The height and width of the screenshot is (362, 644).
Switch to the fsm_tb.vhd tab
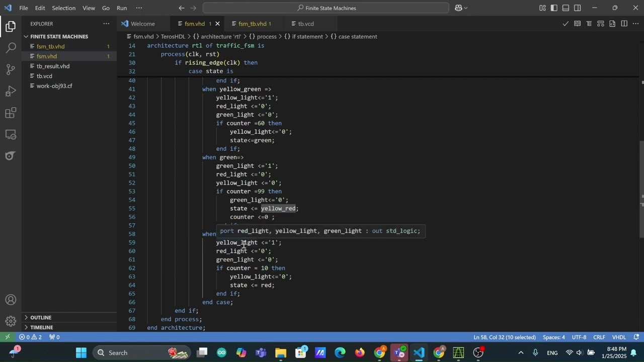click(255, 24)
